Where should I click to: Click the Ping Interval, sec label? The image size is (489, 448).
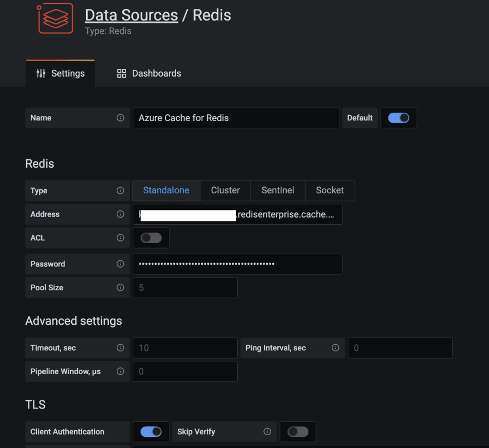click(x=276, y=348)
